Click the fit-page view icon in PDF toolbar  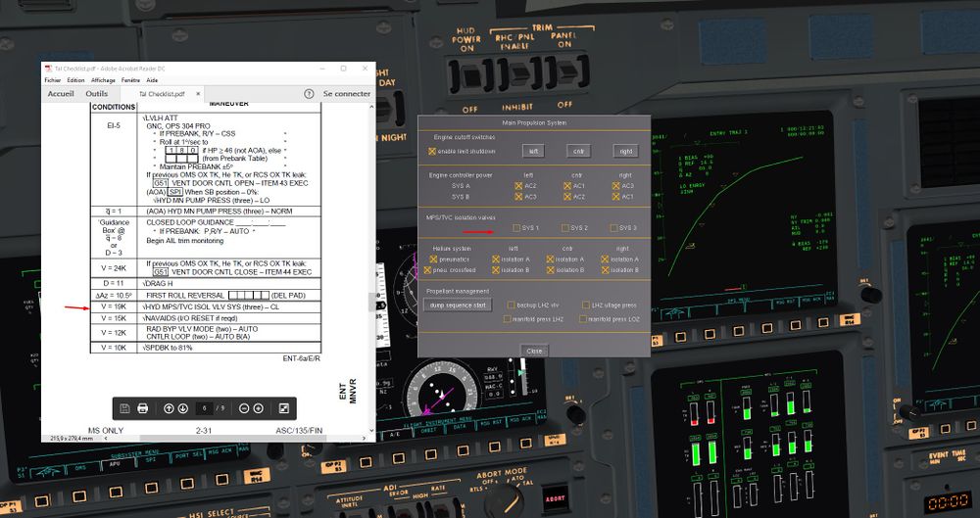click(284, 408)
